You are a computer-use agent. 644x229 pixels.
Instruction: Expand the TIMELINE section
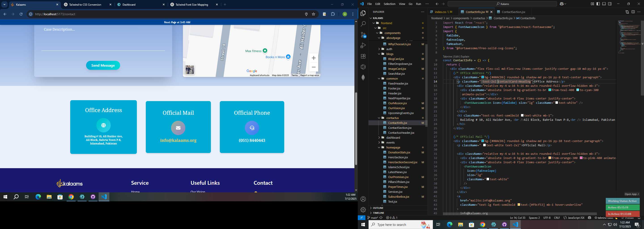[x=379, y=213]
